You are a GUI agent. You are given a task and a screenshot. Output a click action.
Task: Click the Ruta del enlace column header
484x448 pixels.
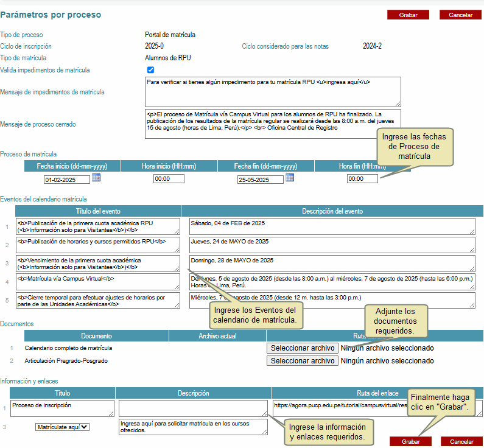377,393
